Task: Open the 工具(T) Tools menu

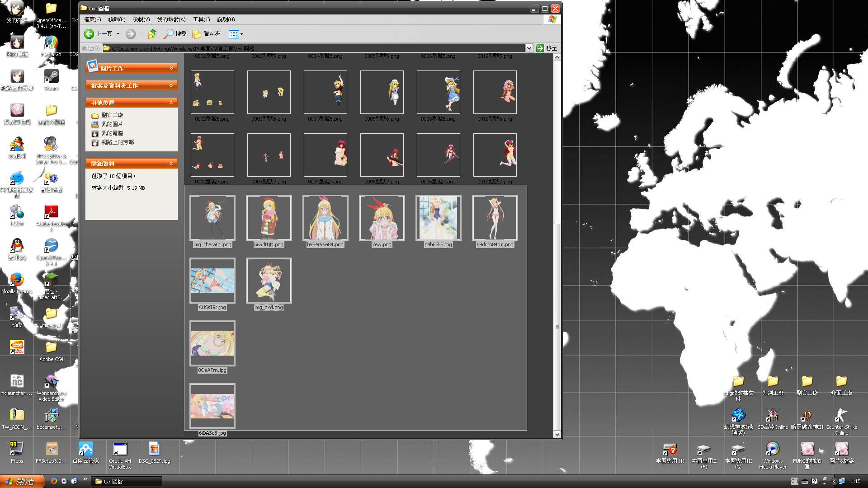Action: click(201, 19)
